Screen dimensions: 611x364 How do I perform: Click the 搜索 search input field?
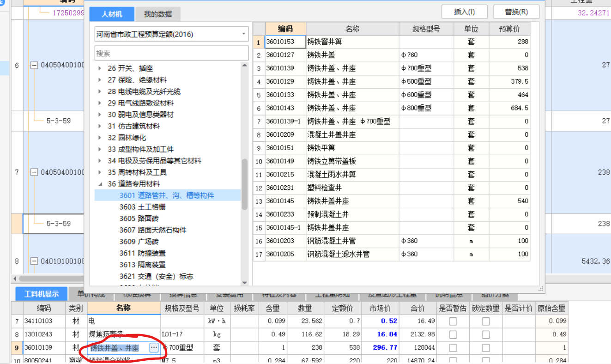[x=171, y=53]
